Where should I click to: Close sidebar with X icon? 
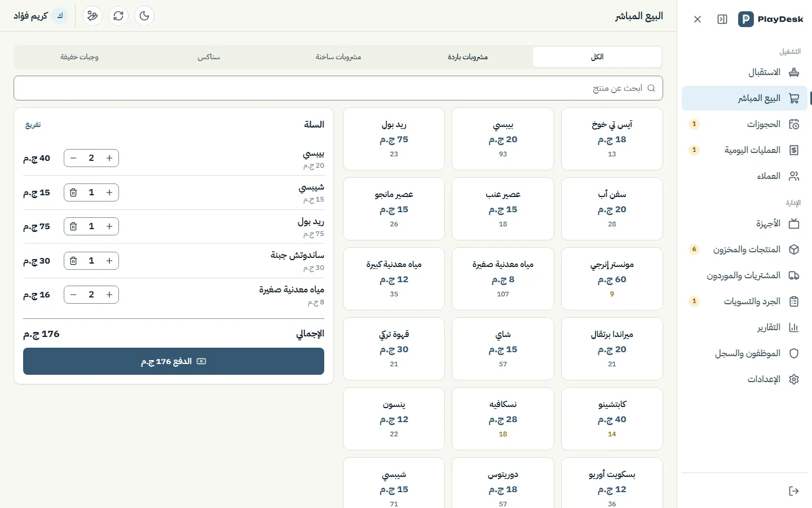coord(698,19)
